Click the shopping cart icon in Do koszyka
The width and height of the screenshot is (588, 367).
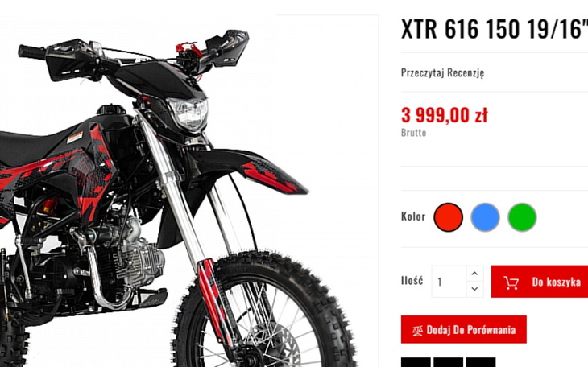coord(511,282)
